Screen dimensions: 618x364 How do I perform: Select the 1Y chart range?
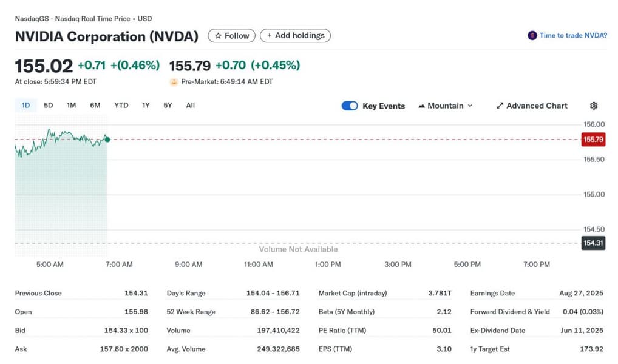(146, 106)
